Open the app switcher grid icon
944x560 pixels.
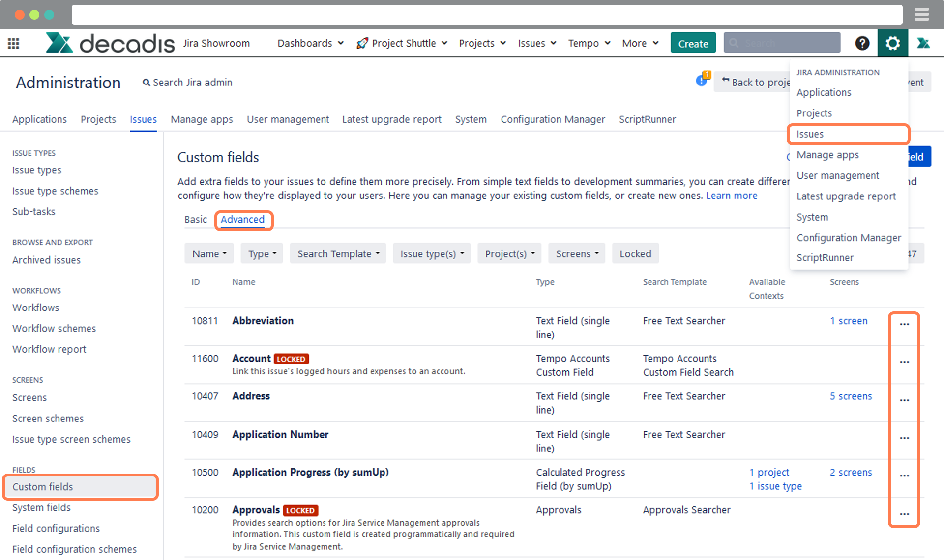[x=13, y=43]
